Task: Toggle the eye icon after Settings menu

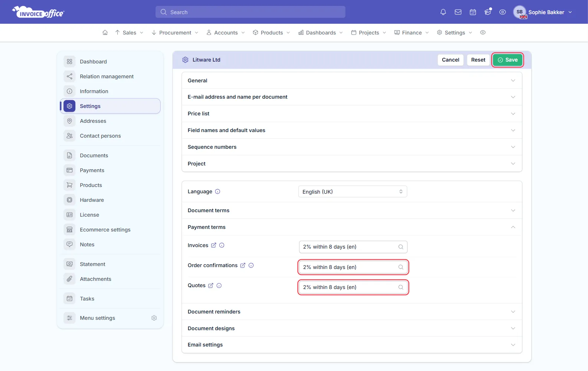Action: click(x=483, y=33)
